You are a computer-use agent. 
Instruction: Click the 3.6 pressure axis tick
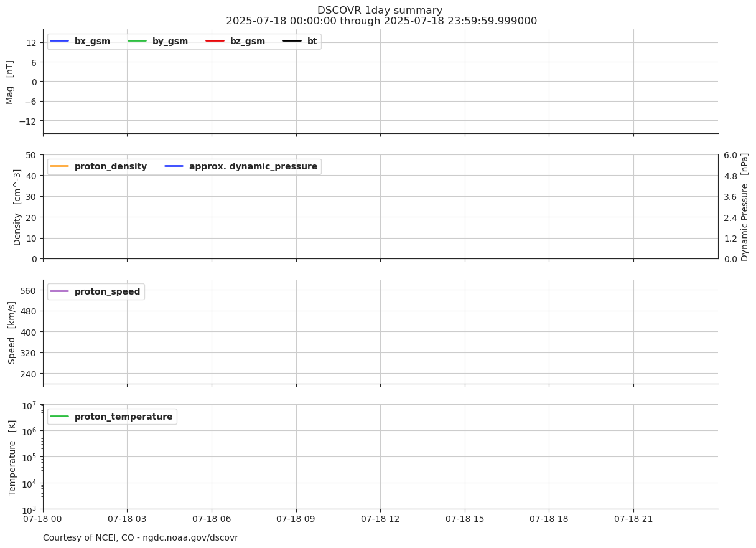coord(730,197)
